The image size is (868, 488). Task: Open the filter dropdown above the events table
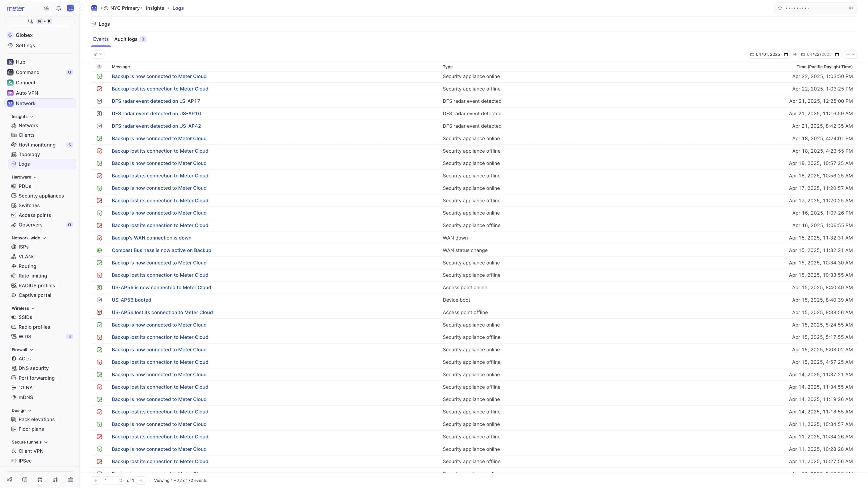pos(97,54)
